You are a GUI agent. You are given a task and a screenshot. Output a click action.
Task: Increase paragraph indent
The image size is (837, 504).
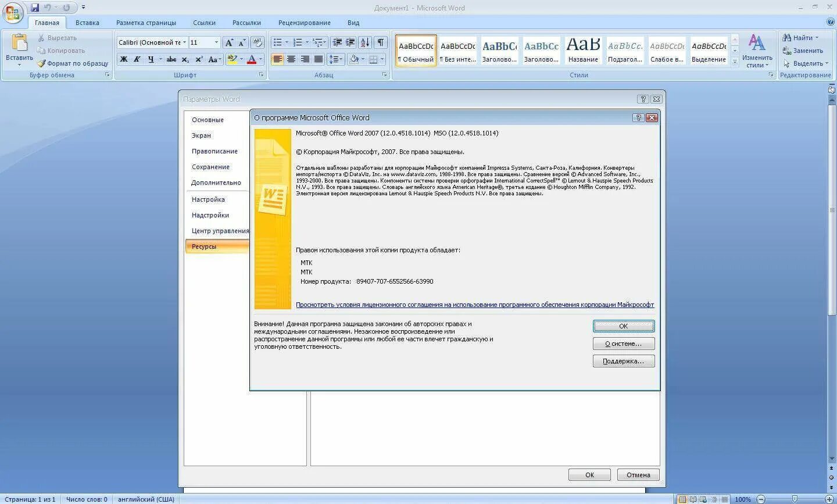click(x=350, y=42)
